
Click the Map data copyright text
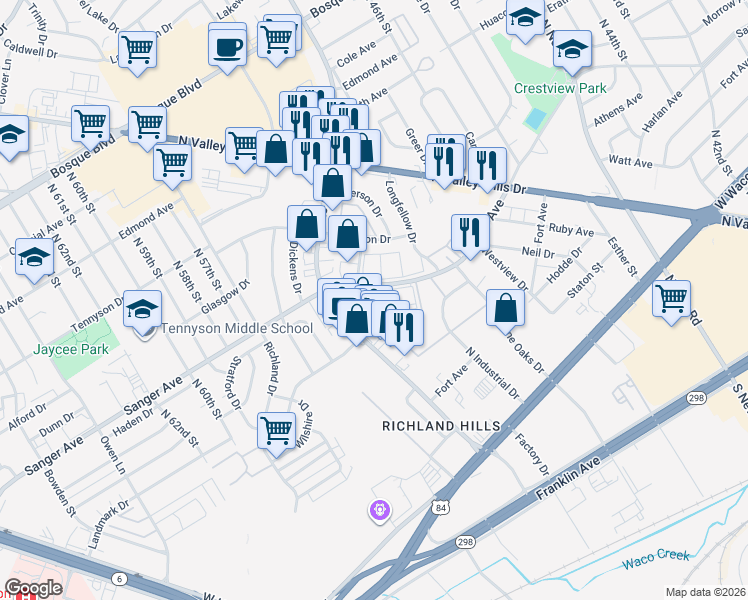click(x=705, y=592)
